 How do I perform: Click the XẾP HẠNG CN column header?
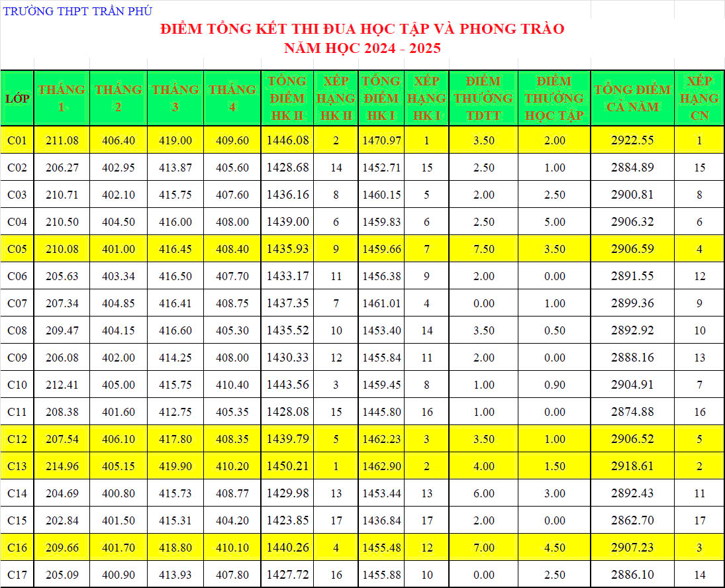coord(699,98)
